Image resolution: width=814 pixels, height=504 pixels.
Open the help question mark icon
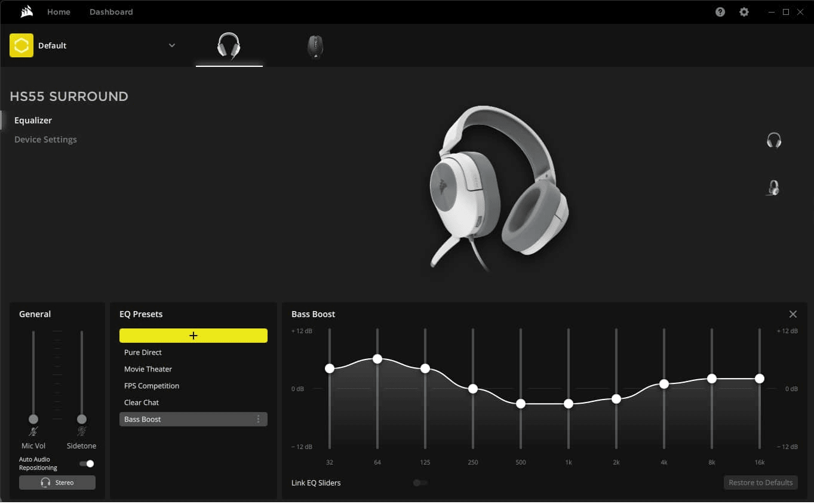[720, 12]
